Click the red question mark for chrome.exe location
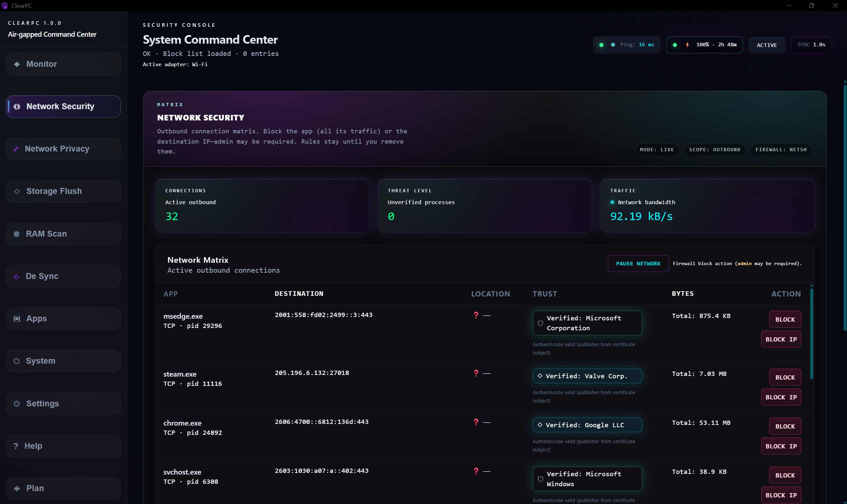 [x=476, y=422]
